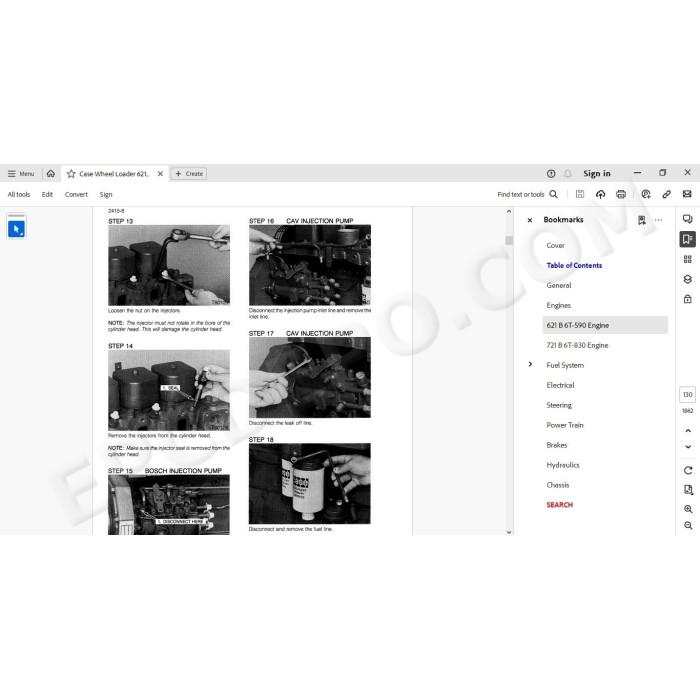Click the print icon in toolbar
700x700 pixels.
[x=621, y=194]
